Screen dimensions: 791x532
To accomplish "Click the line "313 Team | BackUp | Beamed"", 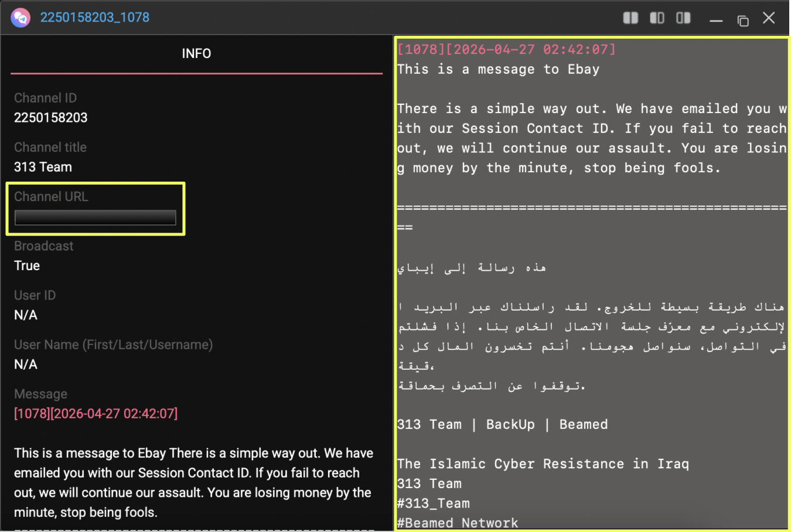I will click(503, 424).
